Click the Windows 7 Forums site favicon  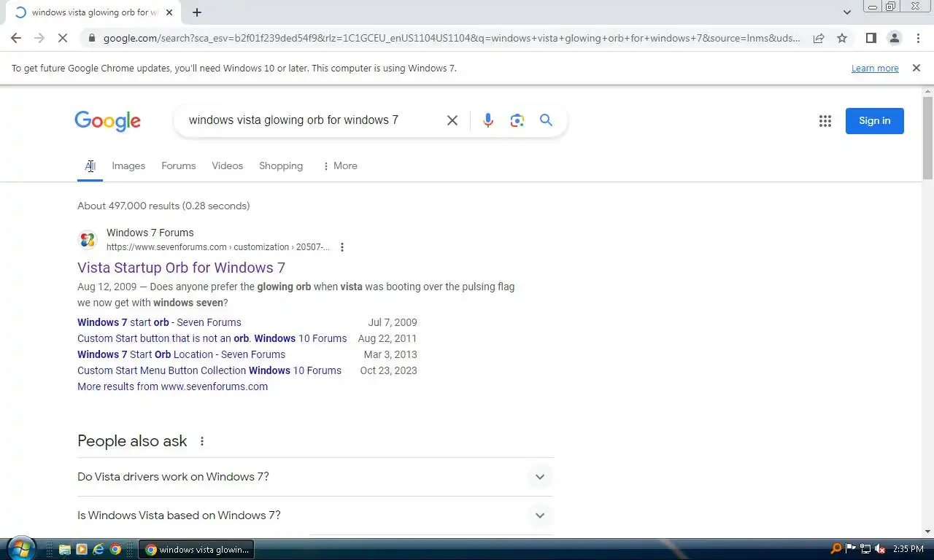(x=88, y=240)
